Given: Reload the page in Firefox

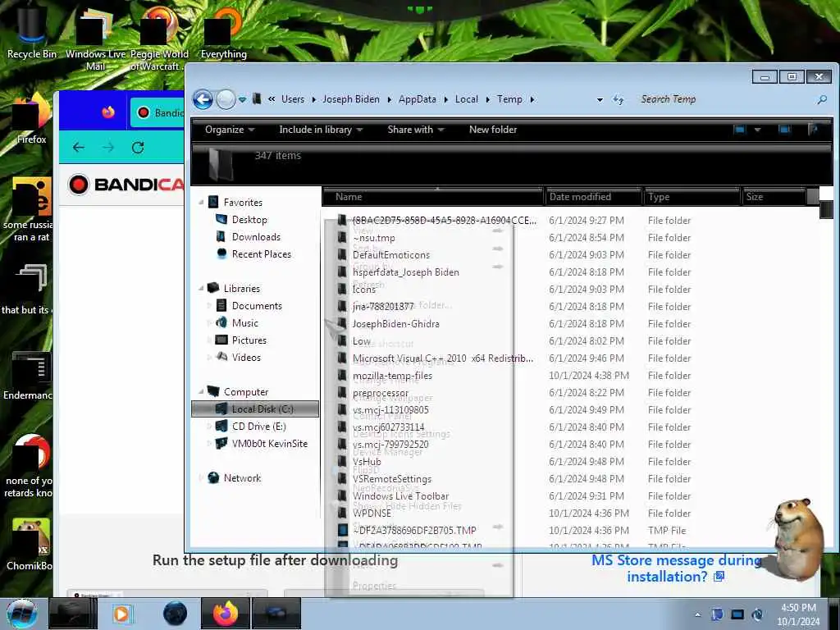Looking at the screenshot, I should (x=138, y=148).
